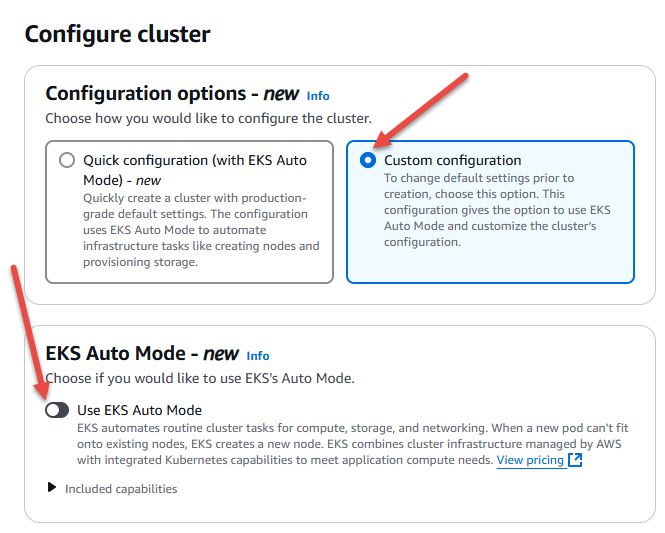665x533 pixels.
Task: Open Info link beside Configuration options heading
Action: click(x=318, y=96)
